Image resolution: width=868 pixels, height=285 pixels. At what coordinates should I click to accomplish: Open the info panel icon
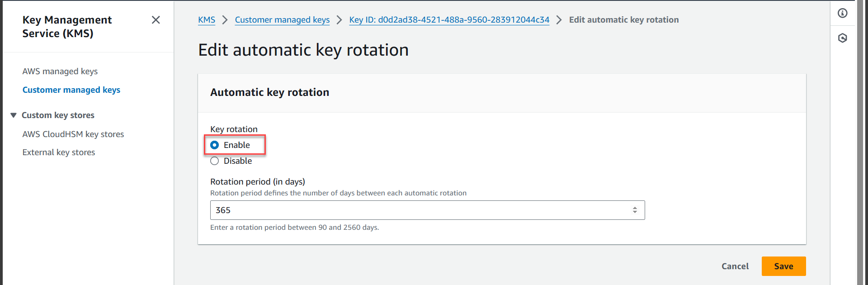click(842, 13)
